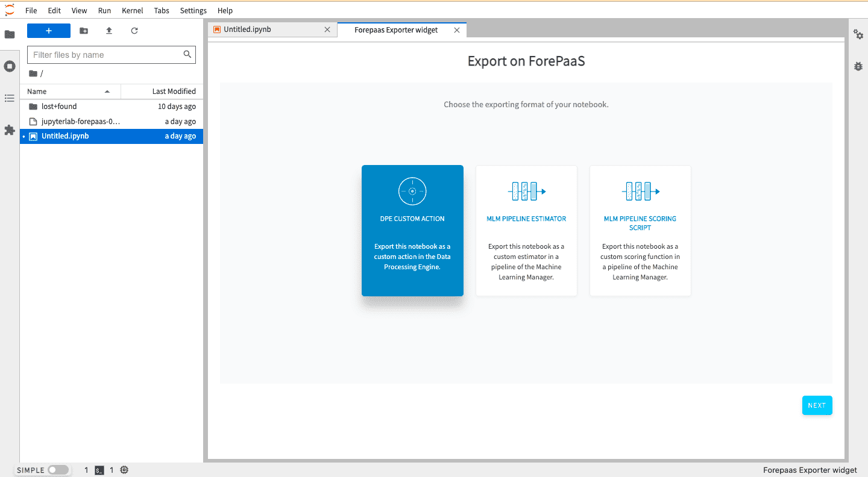Click the NEXT button
This screenshot has height=477, width=868.
[817, 405]
